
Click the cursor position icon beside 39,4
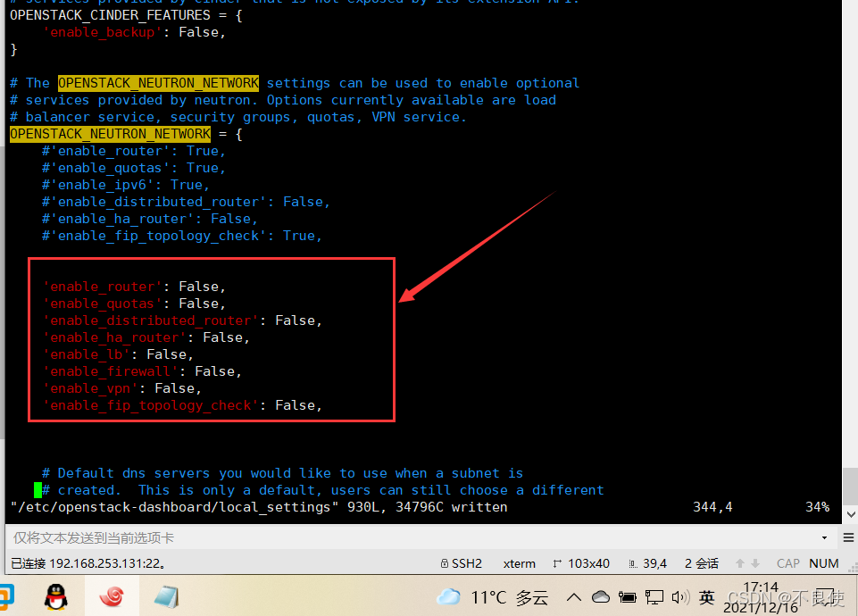(633, 563)
